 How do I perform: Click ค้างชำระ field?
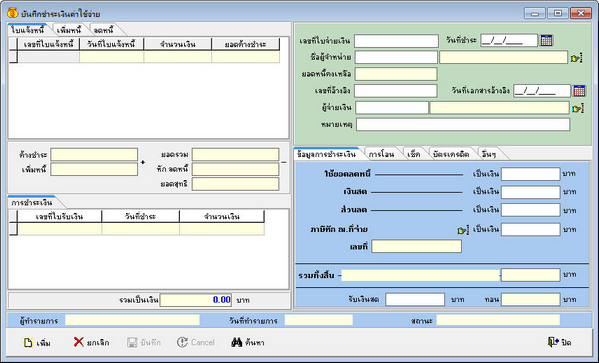point(94,155)
